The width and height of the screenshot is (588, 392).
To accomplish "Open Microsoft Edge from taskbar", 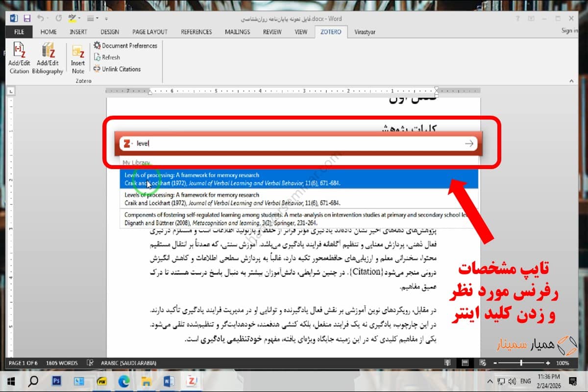I will [124, 381].
